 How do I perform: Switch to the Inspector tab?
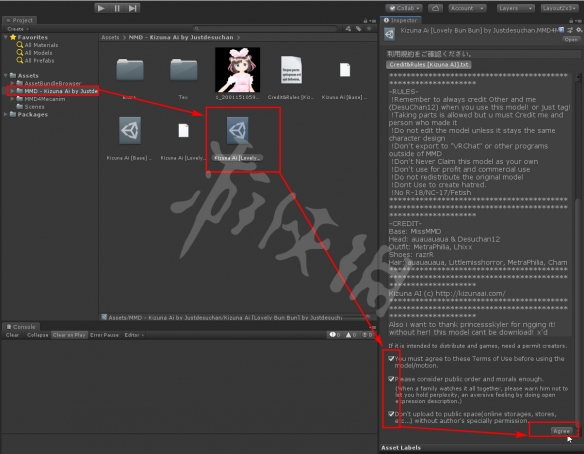401,20
